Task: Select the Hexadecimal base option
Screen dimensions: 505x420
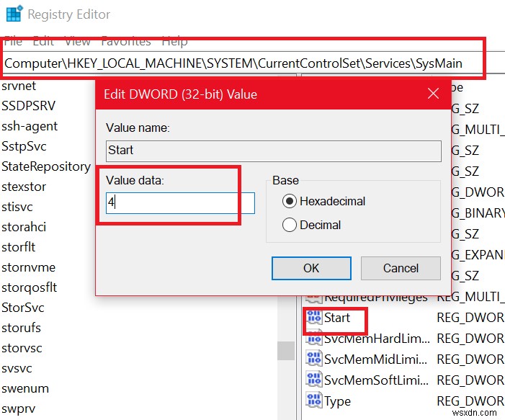Action: tap(323, 201)
